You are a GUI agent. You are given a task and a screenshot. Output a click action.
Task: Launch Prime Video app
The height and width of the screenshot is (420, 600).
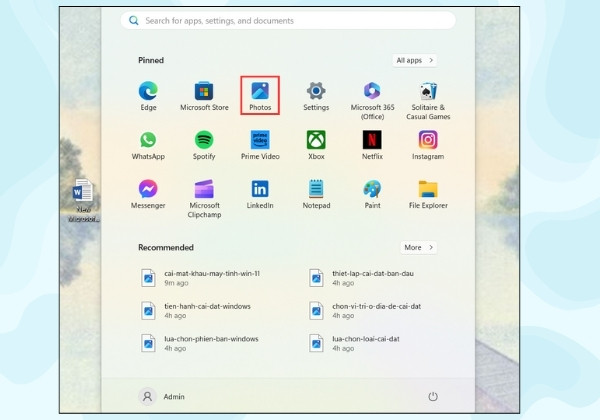pyautogui.click(x=260, y=145)
